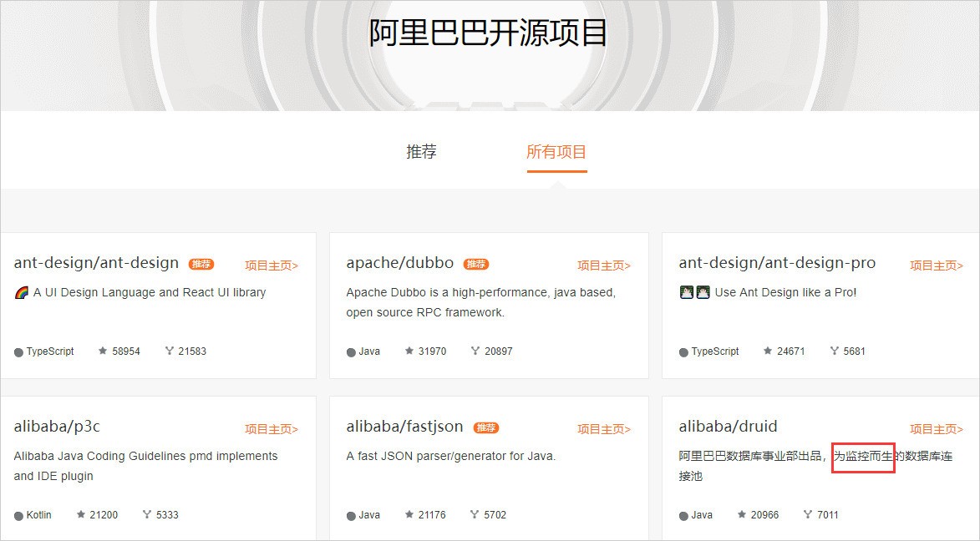
Task: Click the language dot beside Kotlin
Action: tap(18, 516)
